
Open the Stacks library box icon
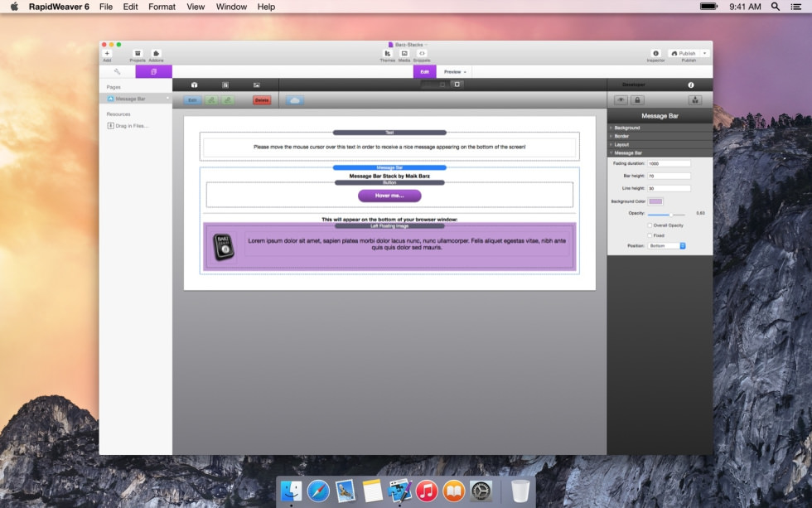coord(194,85)
